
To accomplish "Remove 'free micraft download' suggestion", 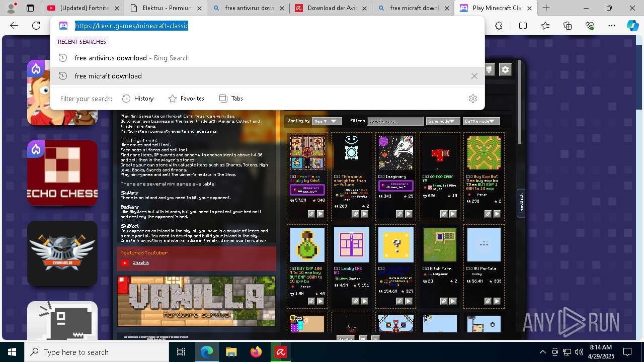I will [x=474, y=76].
